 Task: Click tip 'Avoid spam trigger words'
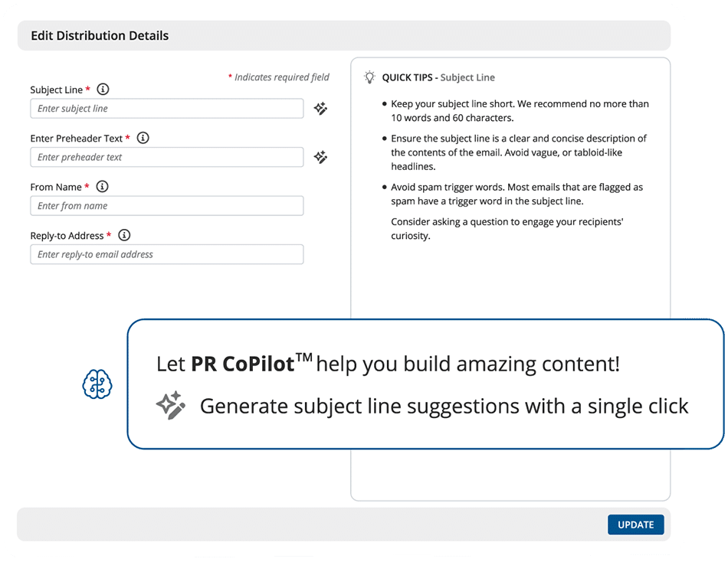(516, 194)
